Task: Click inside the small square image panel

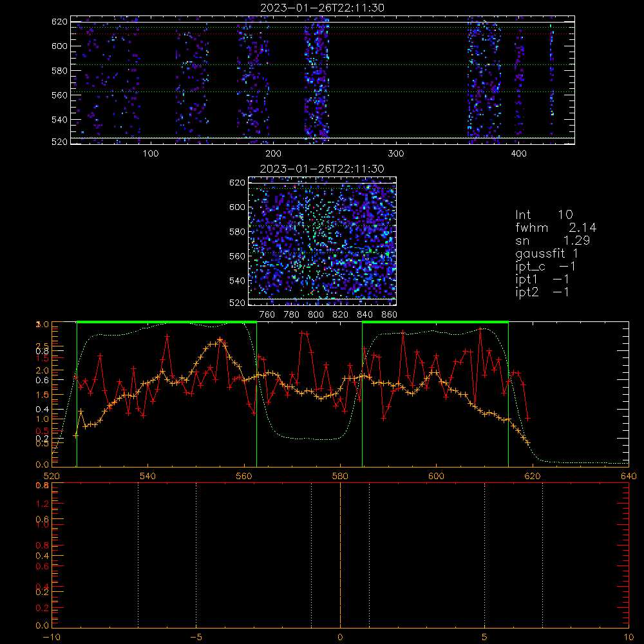Action: pyautogui.click(x=323, y=241)
